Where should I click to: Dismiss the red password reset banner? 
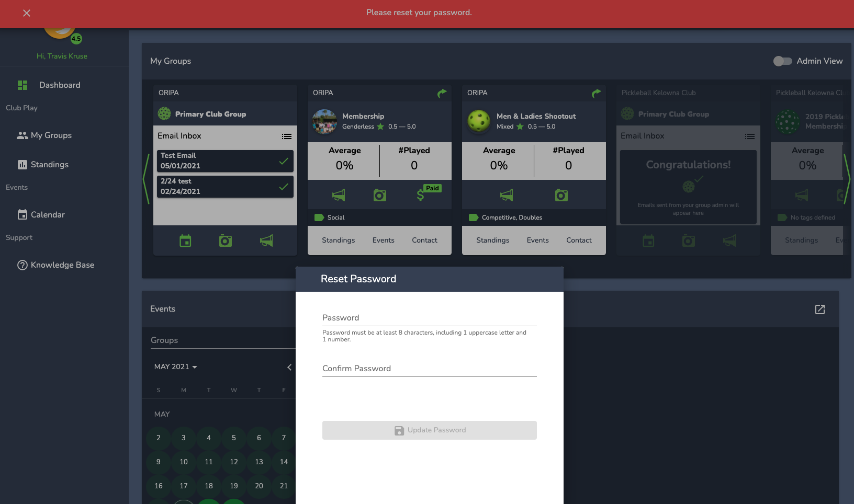pos(27,13)
